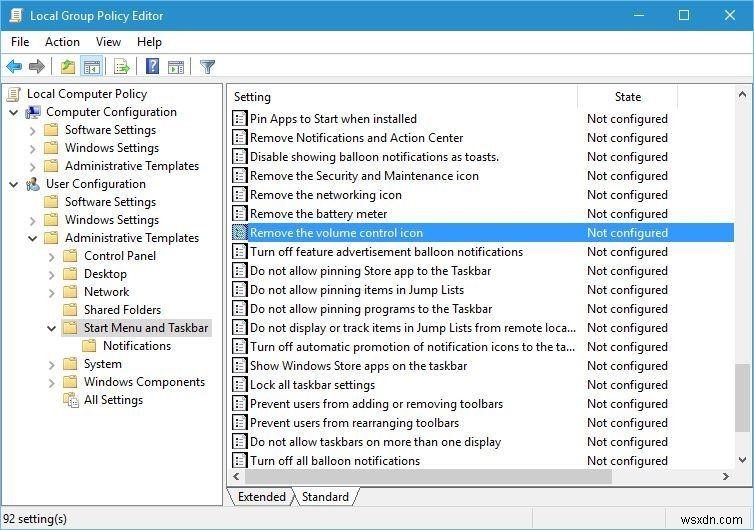Select the System tree item
754x530 pixels.
102,364
